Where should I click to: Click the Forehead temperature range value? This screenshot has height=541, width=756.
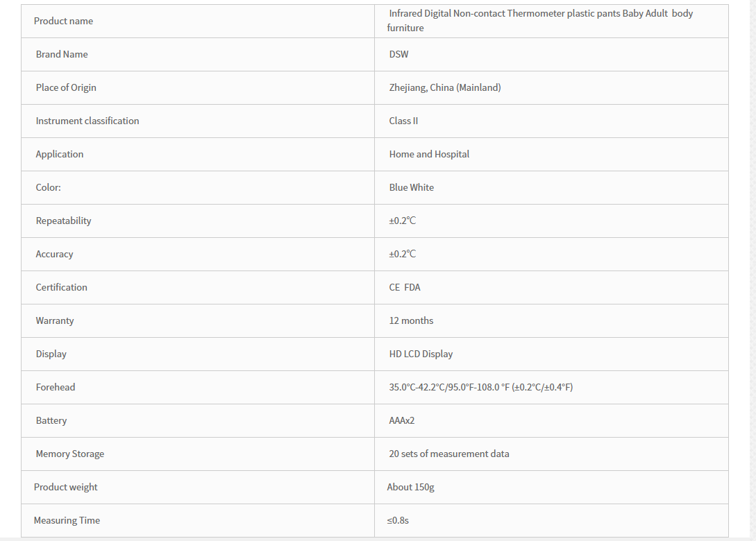click(x=481, y=387)
